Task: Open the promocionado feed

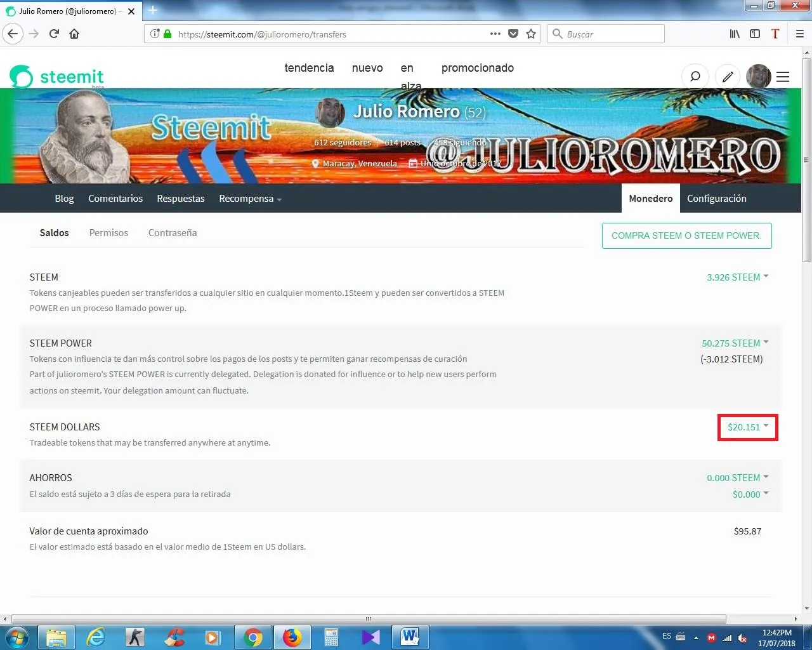Action: [478, 68]
